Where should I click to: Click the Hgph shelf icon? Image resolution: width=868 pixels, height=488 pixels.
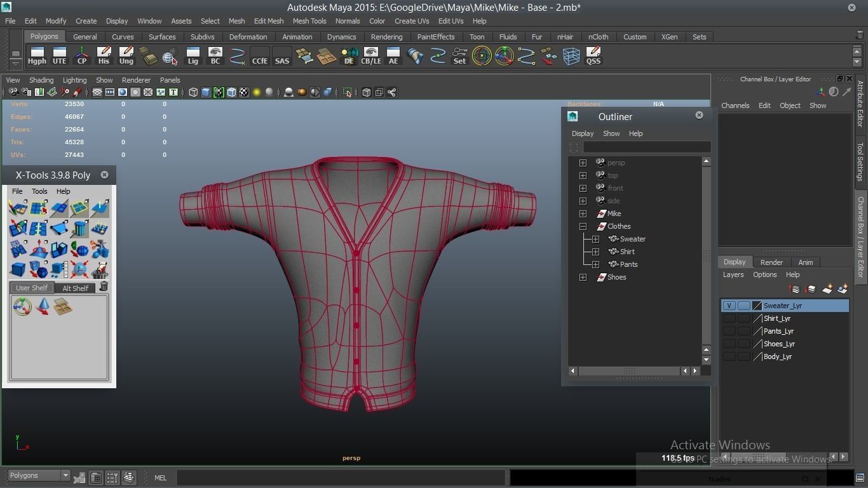click(37, 56)
